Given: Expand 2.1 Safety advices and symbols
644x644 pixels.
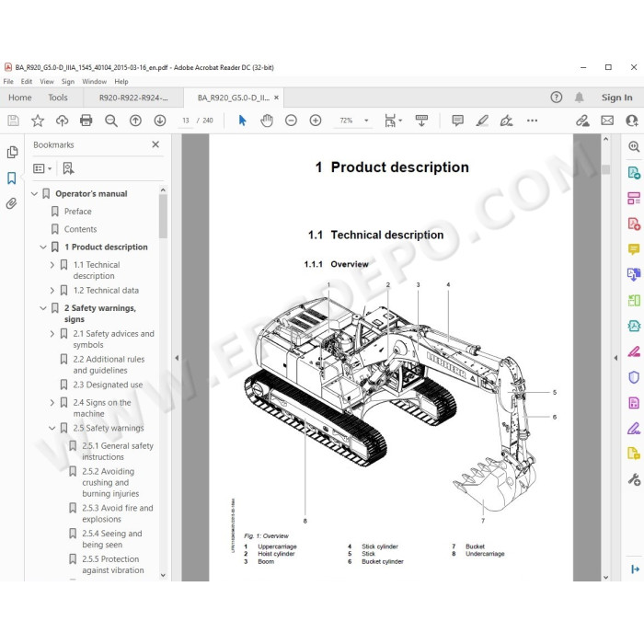Looking at the screenshot, I should (52, 334).
